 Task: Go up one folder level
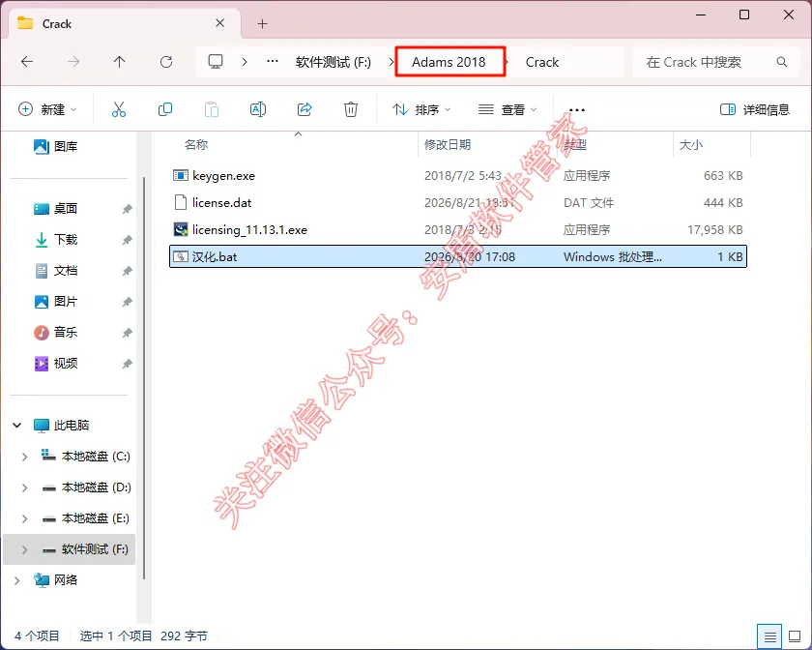coord(120,62)
